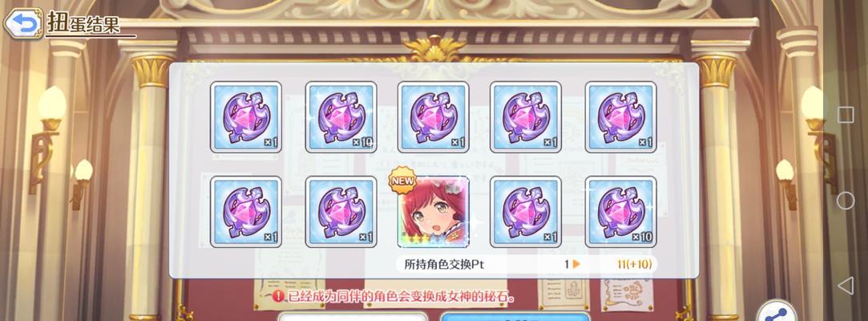Screen dimensions: 868x321
Task: Tap the Android back triangle button
Action: pos(846,286)
